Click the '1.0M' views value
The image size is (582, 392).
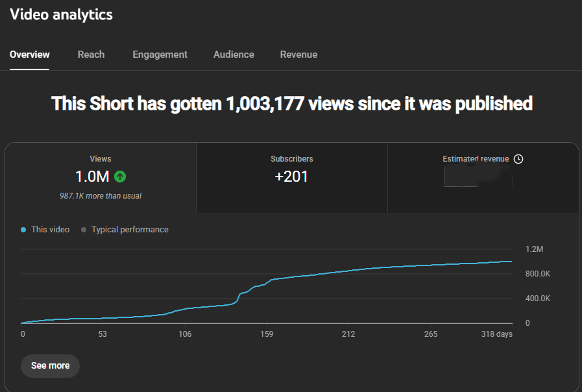[x=92, y=177]
